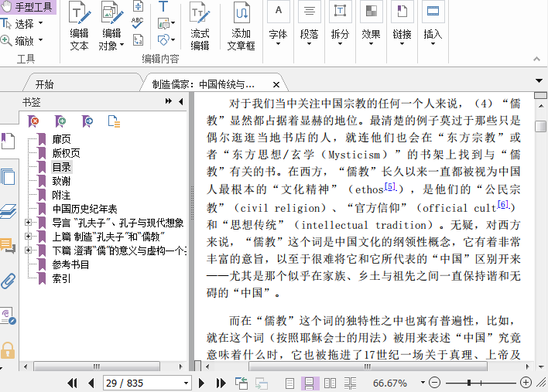
Task: Follow footnote link [5]
Action: (389, 187)
